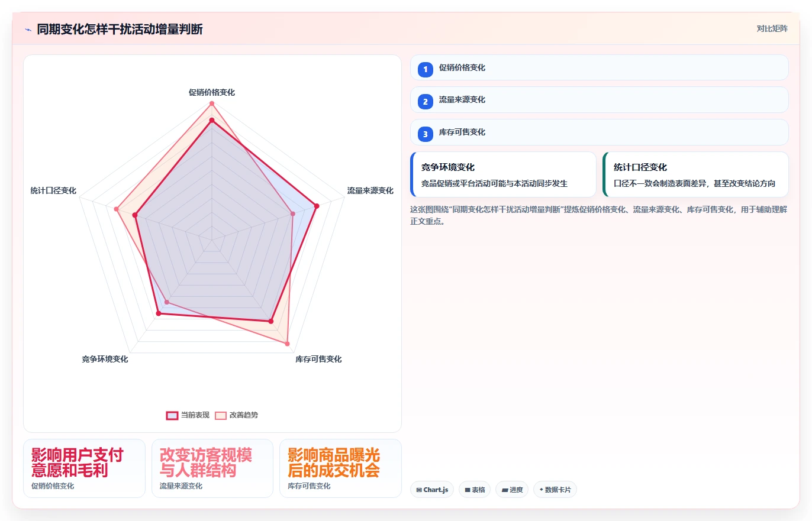Click the 流量来源变化 radar axis label

click(x=370, y=190)
